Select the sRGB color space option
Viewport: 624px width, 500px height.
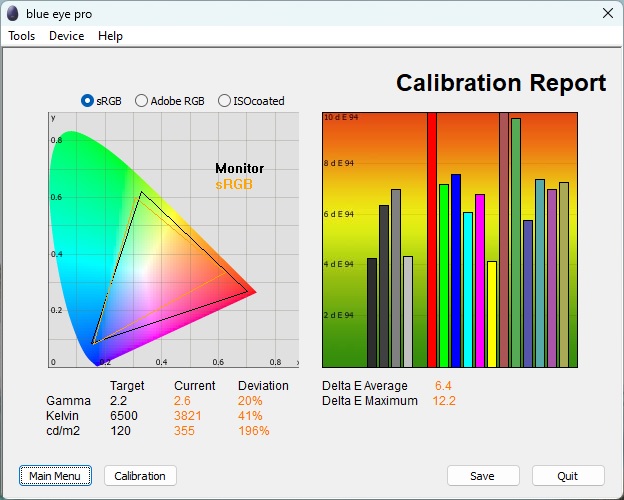[x=88, y=101]
